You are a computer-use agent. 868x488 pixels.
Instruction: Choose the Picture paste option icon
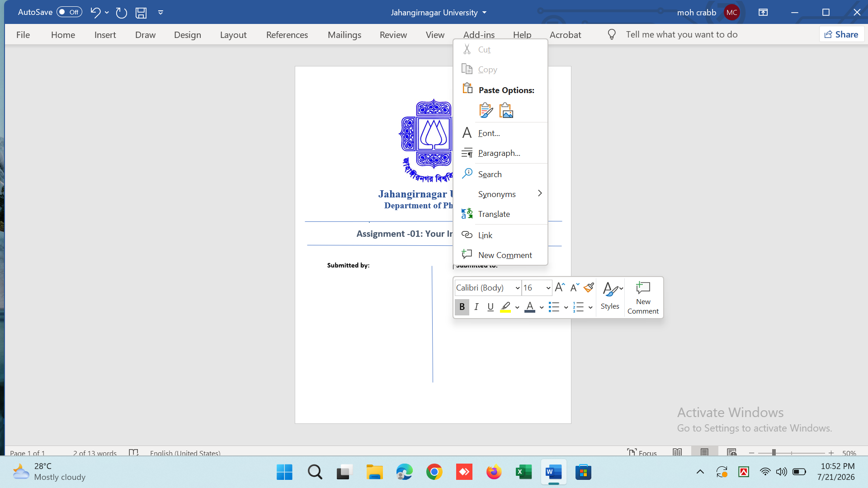click(x=506, y=110)
